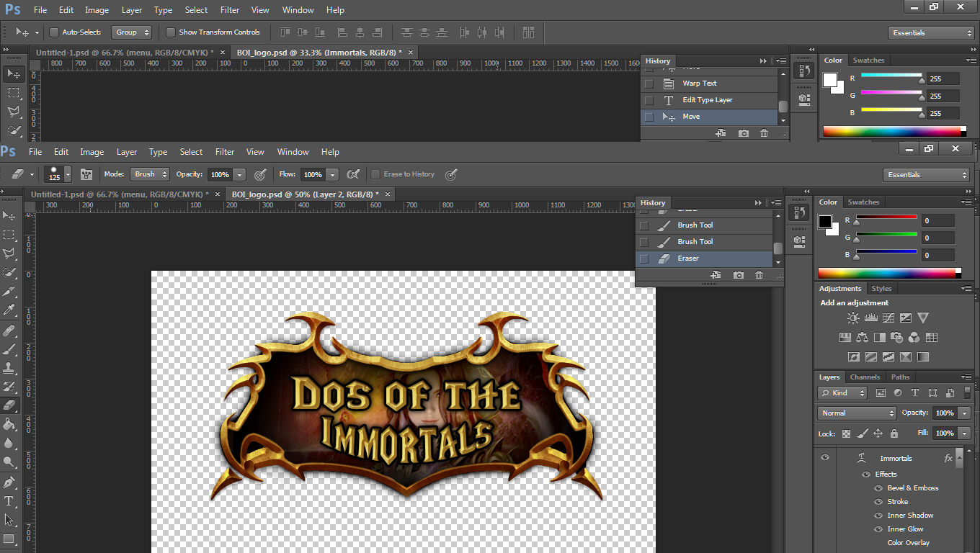Select the Crop tool
The image size is (980, 553).
[9, 292]
